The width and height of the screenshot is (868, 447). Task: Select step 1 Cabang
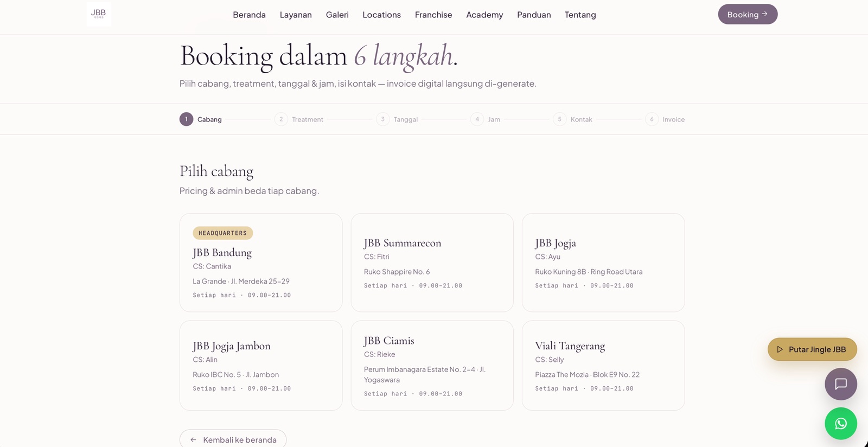(201, 119)
